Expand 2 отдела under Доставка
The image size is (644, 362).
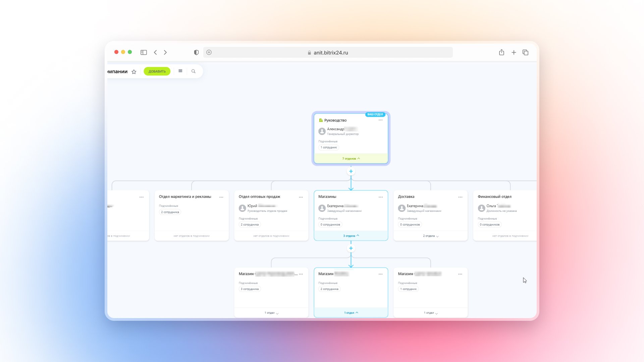tap(431, 236)
